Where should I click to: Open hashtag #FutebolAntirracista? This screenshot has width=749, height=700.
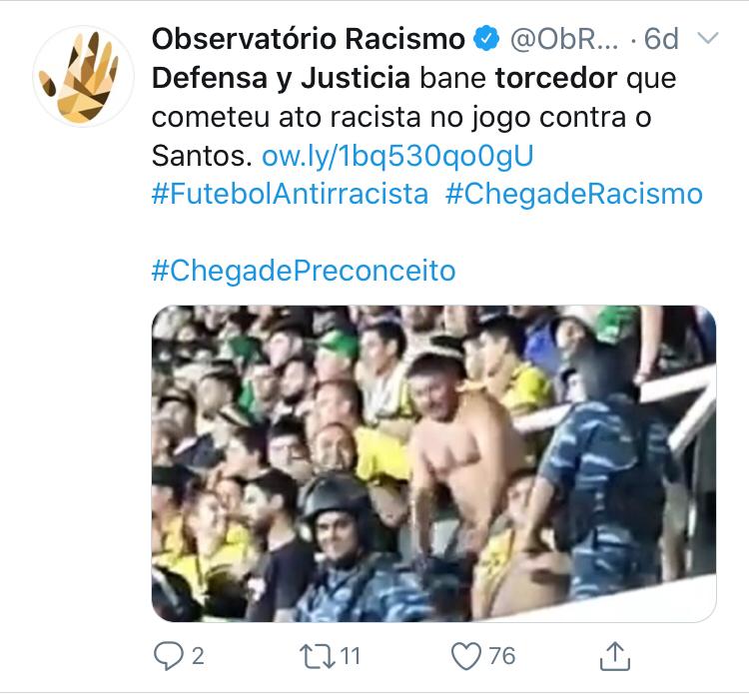290,195
